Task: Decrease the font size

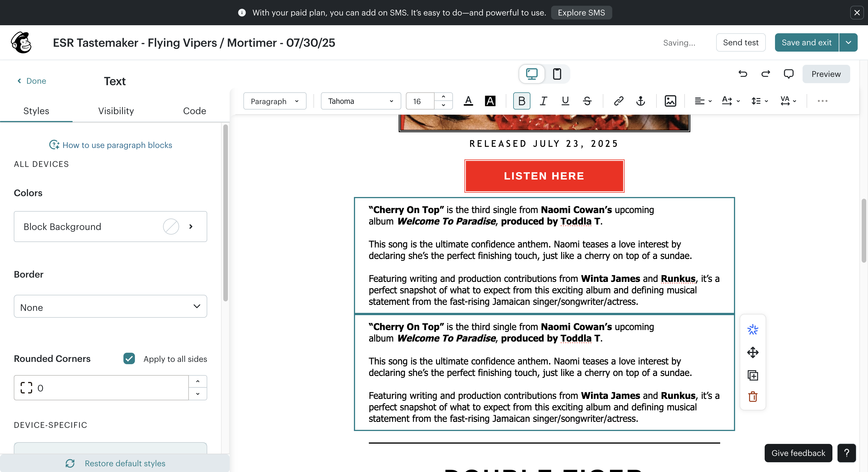Action: [443, 105]
